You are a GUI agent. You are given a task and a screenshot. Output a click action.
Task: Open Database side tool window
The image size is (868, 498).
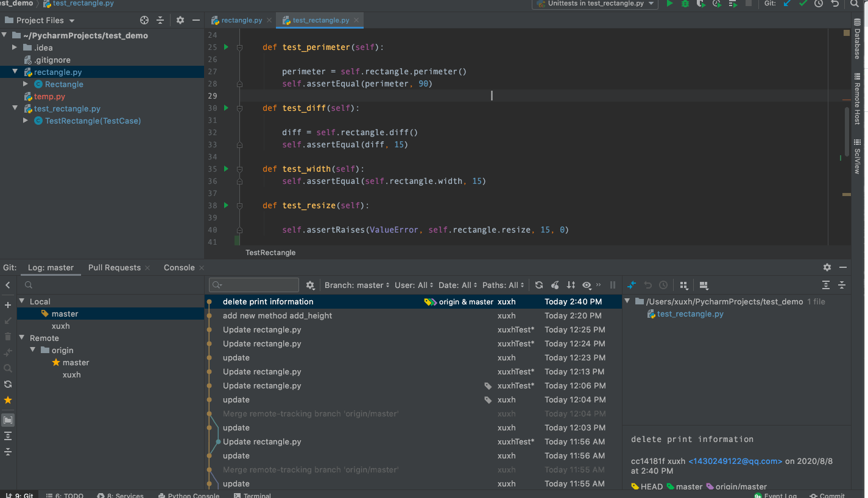pos(857,39)
